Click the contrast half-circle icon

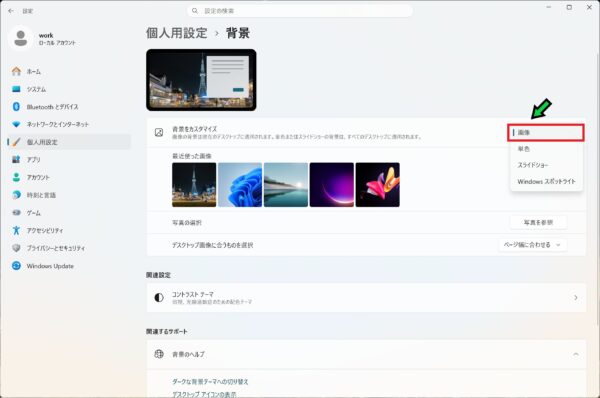pos(159,297)
